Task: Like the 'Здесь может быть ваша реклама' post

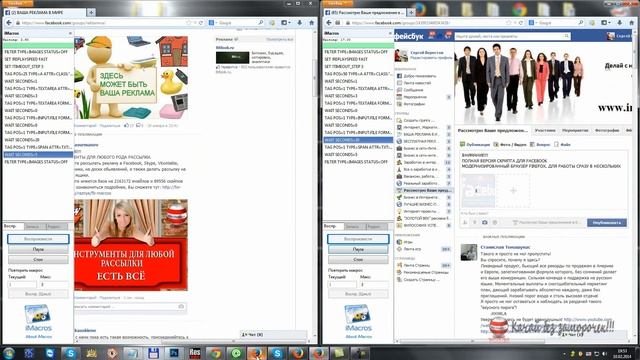Action: (x=127, y=126)
